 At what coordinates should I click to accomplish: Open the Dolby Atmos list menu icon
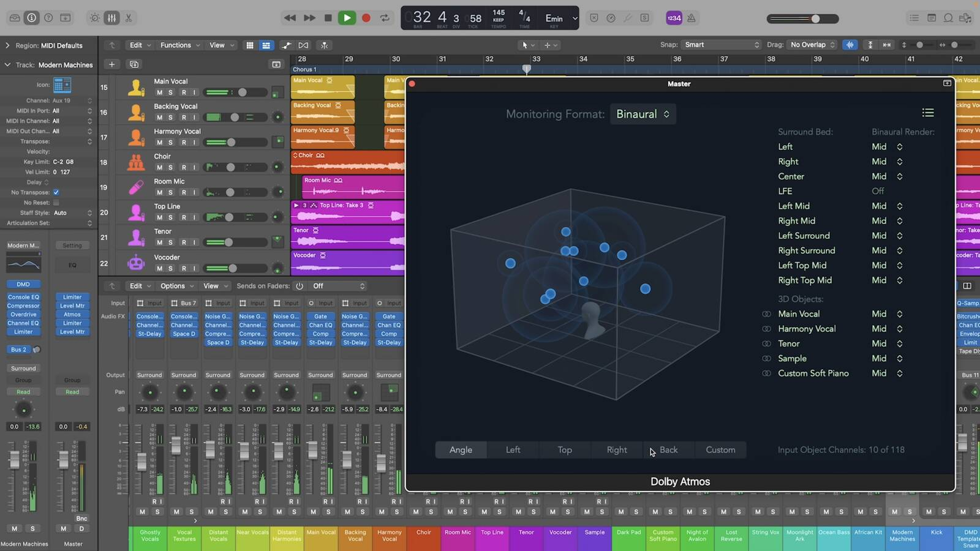928,113
